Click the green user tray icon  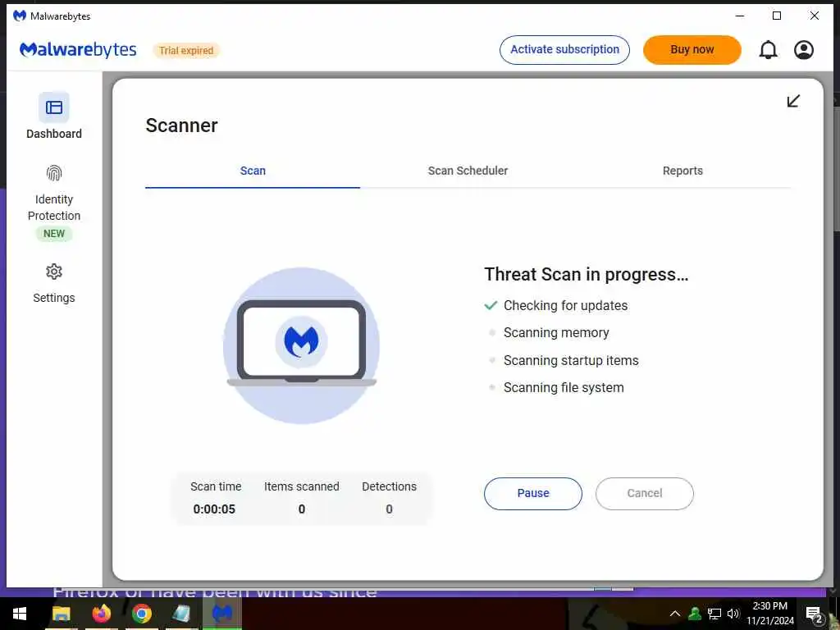[x=695, y=614]
